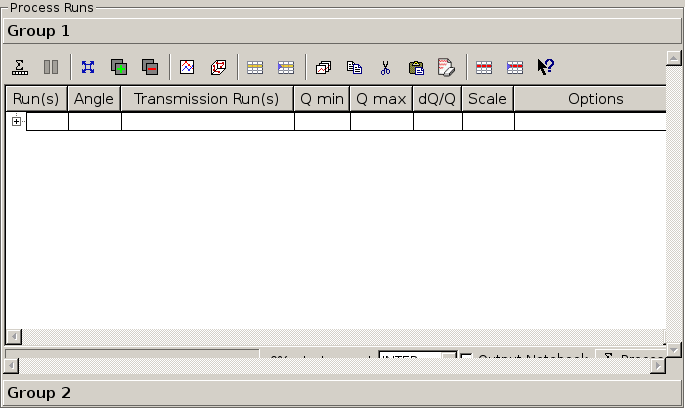Click the Pause processing icon
Screen dimensions: 685x409
point(50,68)
